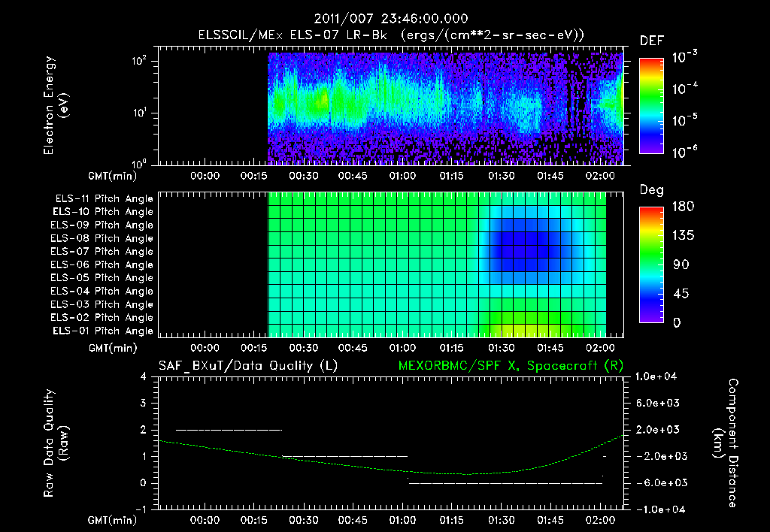770x532 pixels.
Task: Click the white data quality segment at level 2
Action: pos(229,430)
